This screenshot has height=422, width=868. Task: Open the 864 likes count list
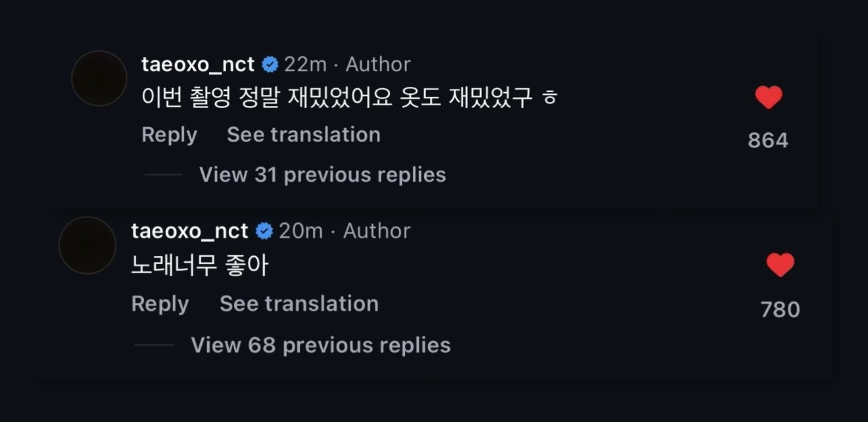pyautogui.click(x=767, y=140)
